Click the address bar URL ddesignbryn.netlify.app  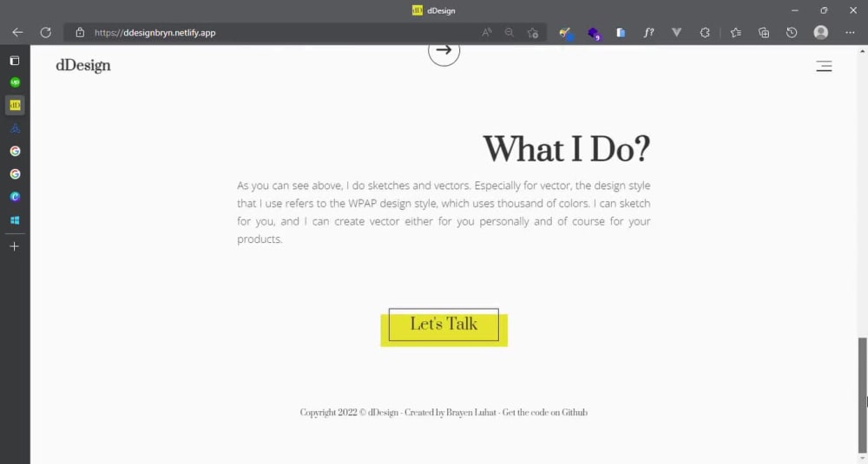point(155,33)
